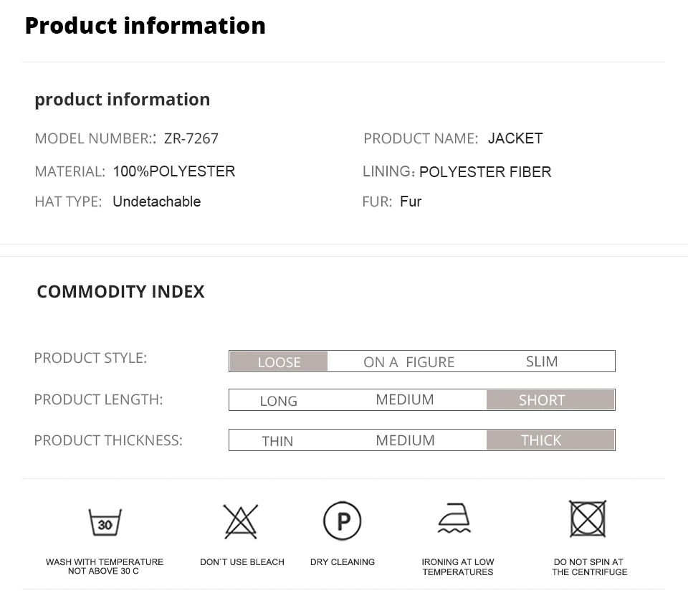Click the model number ZR-7267
The width and height of the screenshot is (688, 616).
[191, 138]
